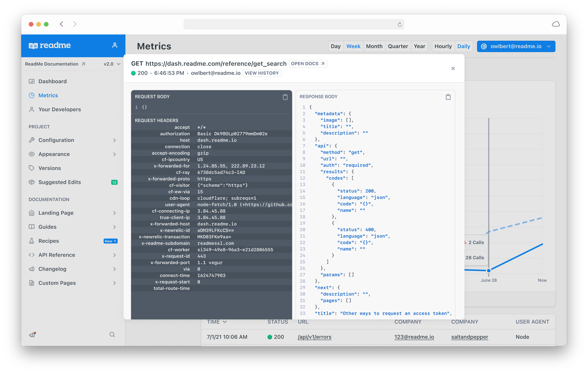
Task: Open the search magnifier in sidebar
Action: [112, 334]
